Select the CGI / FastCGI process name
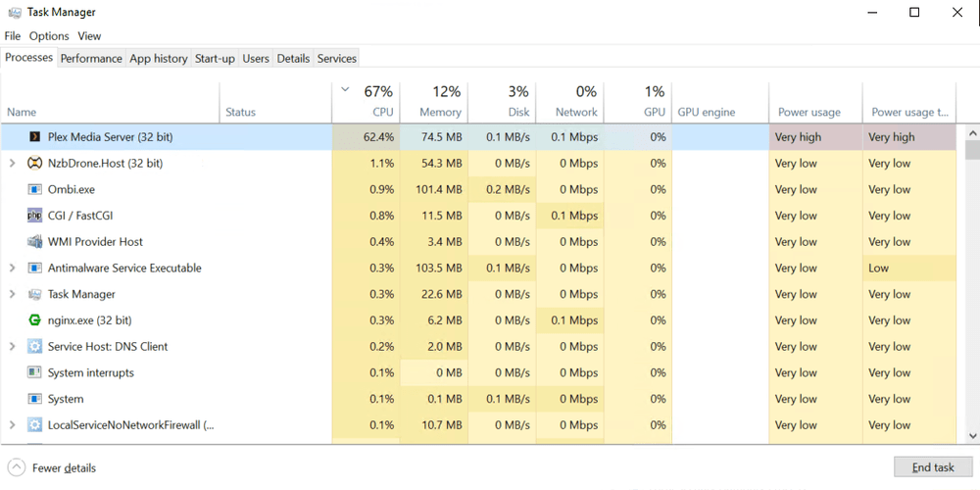This screenshot has width=980, height=490. [x=80, y=216]
